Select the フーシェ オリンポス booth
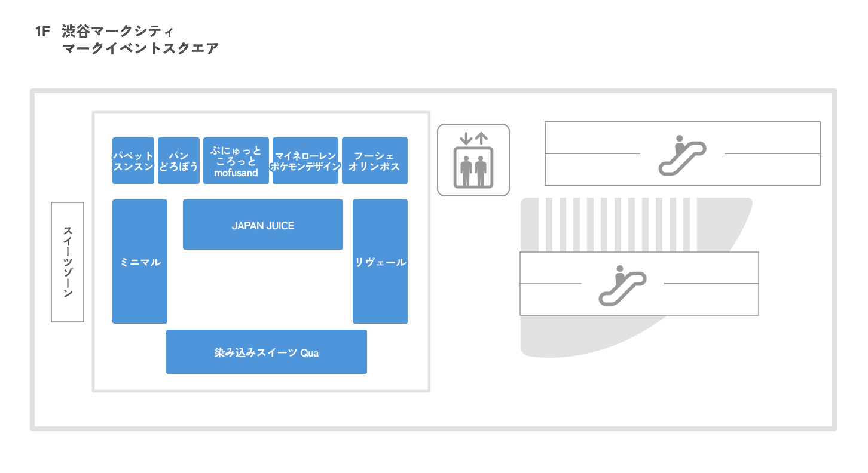Image resolution: width=868 pixels, height=473 pixels. (375, 161)
